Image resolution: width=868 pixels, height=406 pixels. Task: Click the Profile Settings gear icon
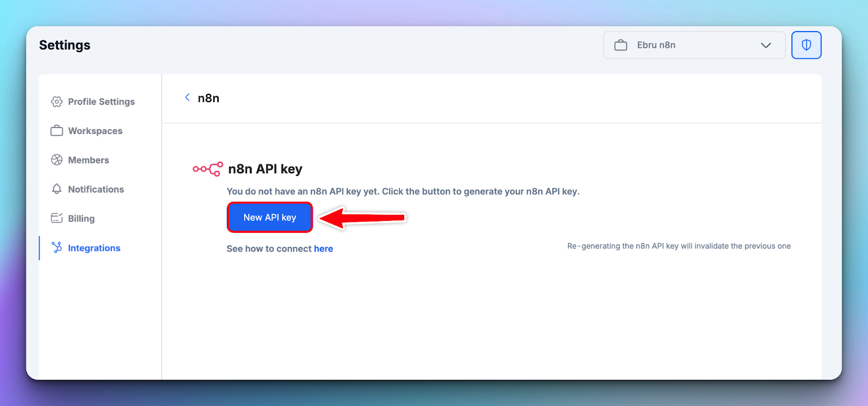56,101
